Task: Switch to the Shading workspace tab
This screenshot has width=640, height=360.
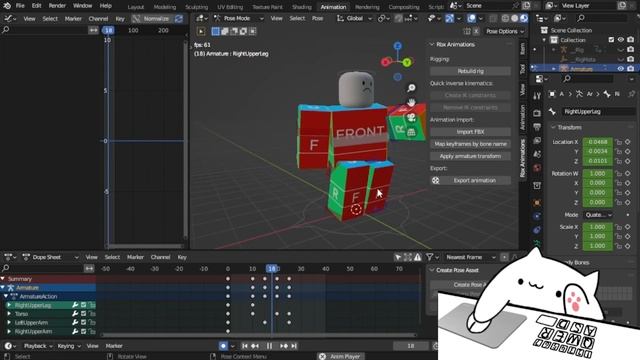Action: [x=302, y=7]
